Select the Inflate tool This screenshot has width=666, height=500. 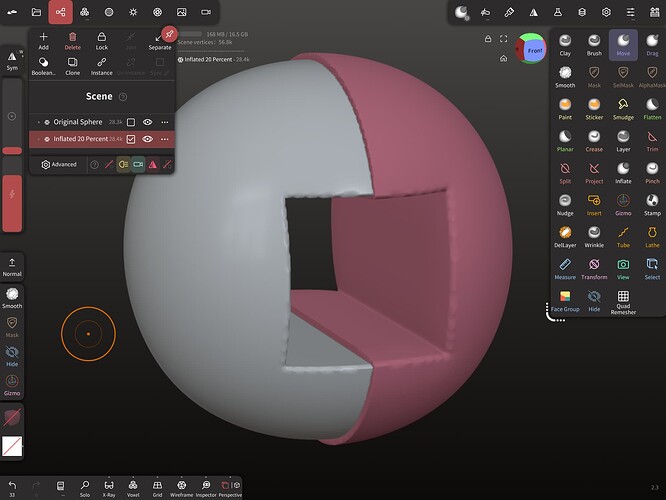pos(623,173)
